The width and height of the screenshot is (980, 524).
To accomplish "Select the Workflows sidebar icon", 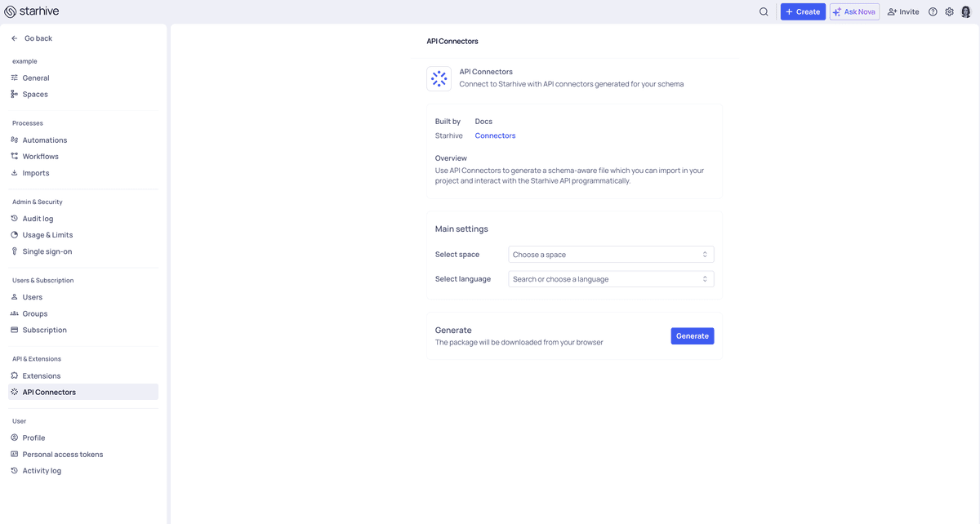I will tap(13, 156).
